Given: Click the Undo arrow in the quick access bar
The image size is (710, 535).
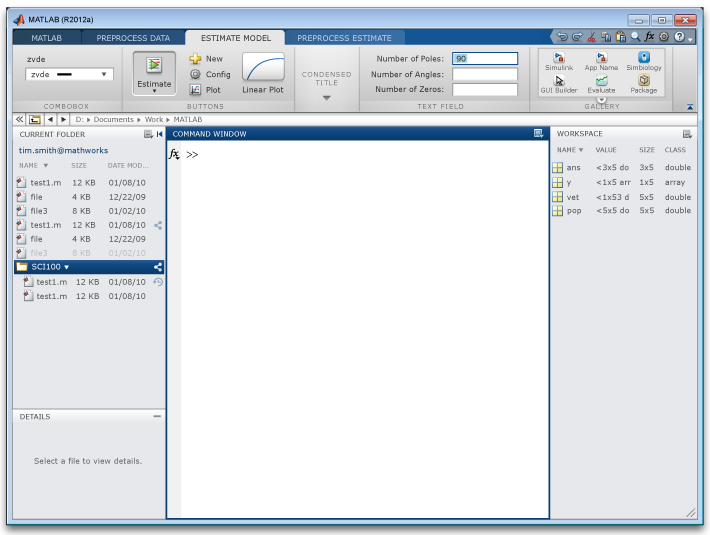Looking at the screenshot, I should [x=562, y=37].
